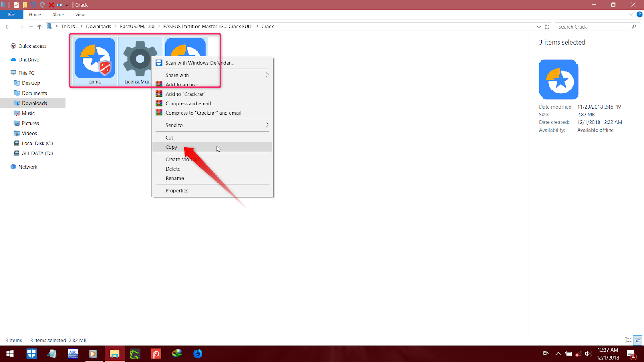Choose Add to "Crack.rar"

tap(213, 94)
